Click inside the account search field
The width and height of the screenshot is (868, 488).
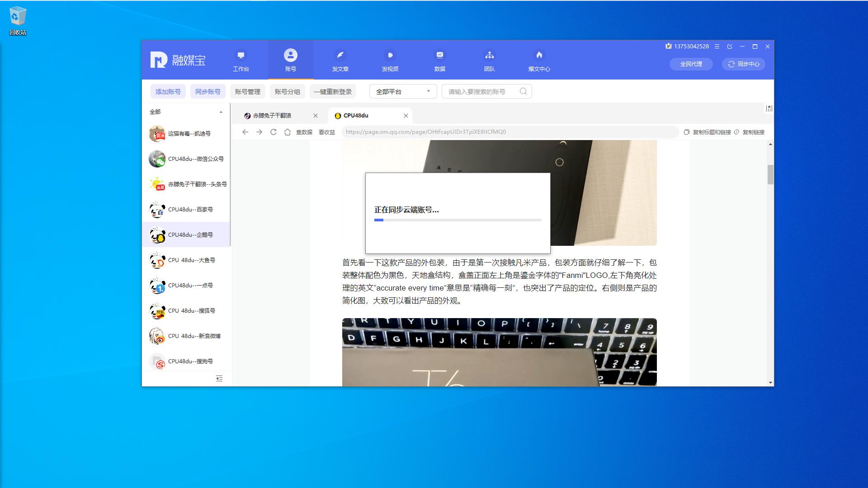[481, 91]
